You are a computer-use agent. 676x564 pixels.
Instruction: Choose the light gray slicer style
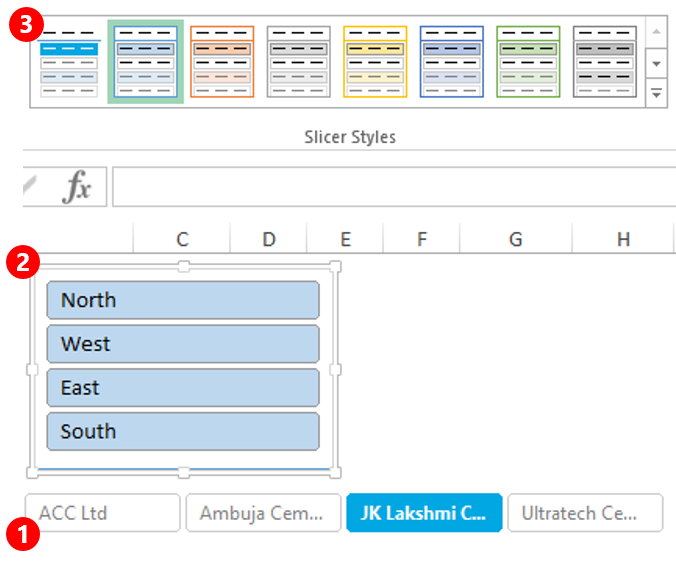click(299, 62)
